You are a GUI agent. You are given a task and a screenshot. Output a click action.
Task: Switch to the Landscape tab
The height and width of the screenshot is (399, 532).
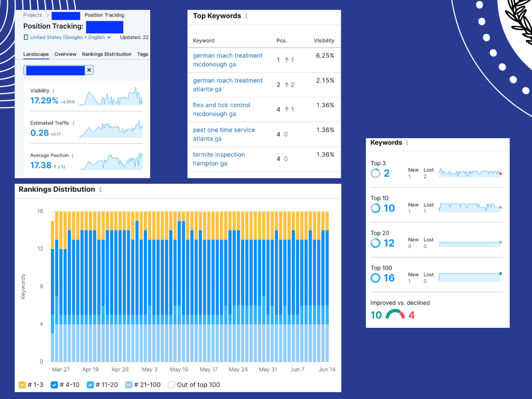[36, 54]
